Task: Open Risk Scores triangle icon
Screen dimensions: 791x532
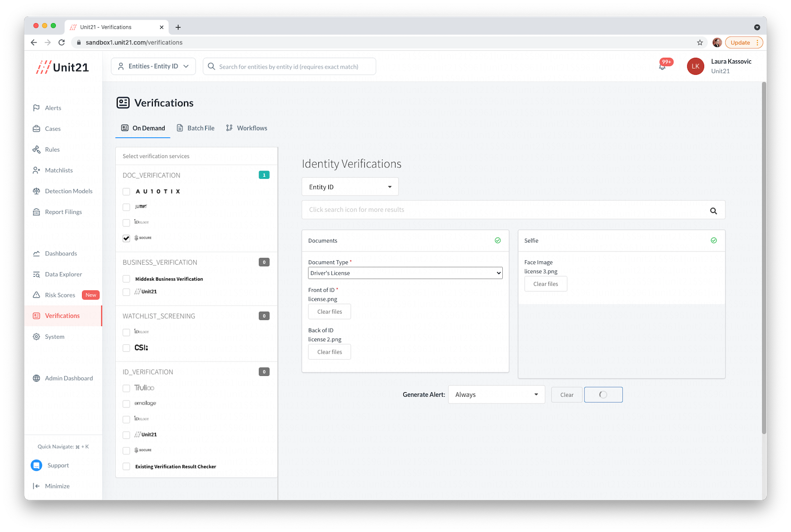Action: pos(36,295)
